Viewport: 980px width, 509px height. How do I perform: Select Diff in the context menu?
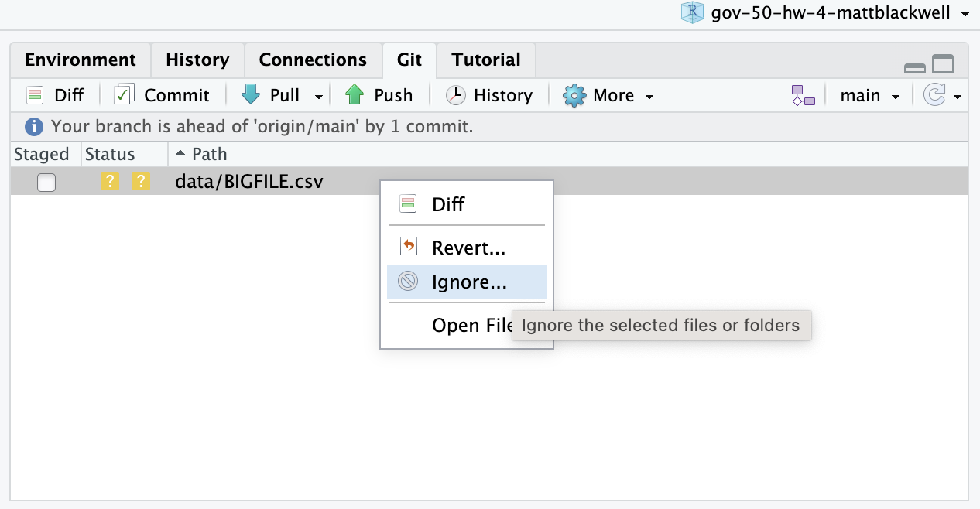point(467,205)
